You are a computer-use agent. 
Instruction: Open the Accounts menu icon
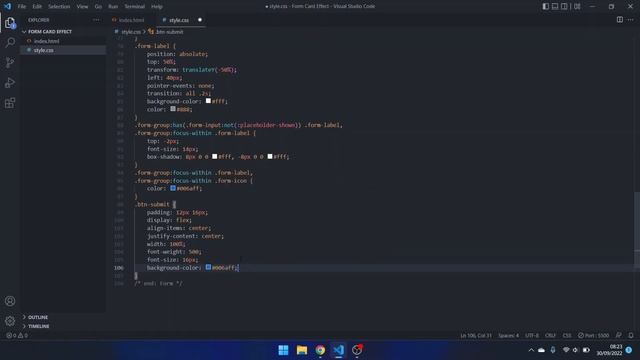[10, 301]
